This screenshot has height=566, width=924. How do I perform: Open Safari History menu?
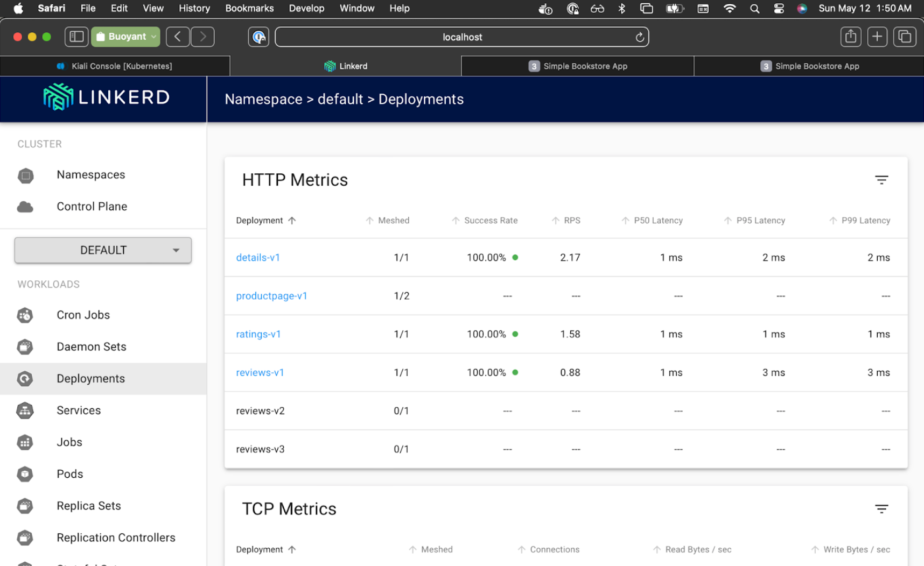[x=194, y=9]
